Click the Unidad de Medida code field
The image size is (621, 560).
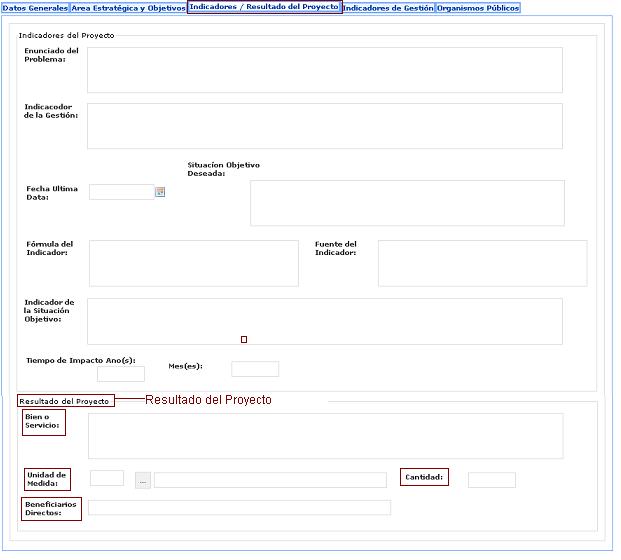tap(107, 479)
